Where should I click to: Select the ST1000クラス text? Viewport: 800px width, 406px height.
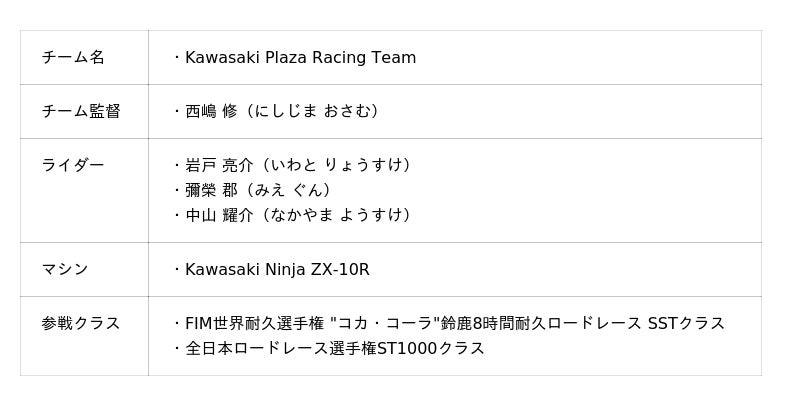coord(430,348)
